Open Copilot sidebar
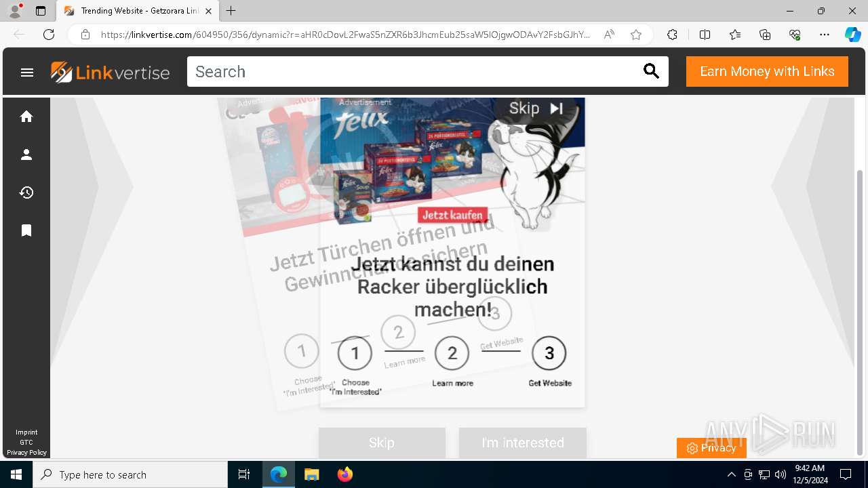Screen dimensions: 868x488 [852, 35]
